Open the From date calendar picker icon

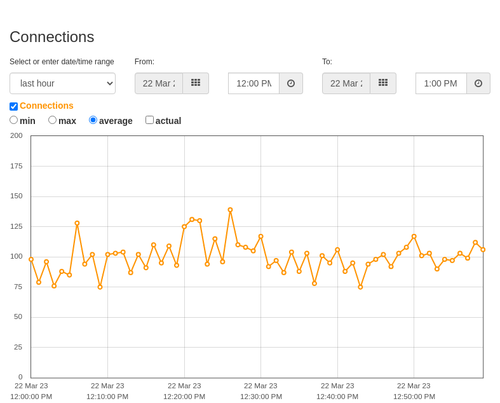click(x=196, y=83)
